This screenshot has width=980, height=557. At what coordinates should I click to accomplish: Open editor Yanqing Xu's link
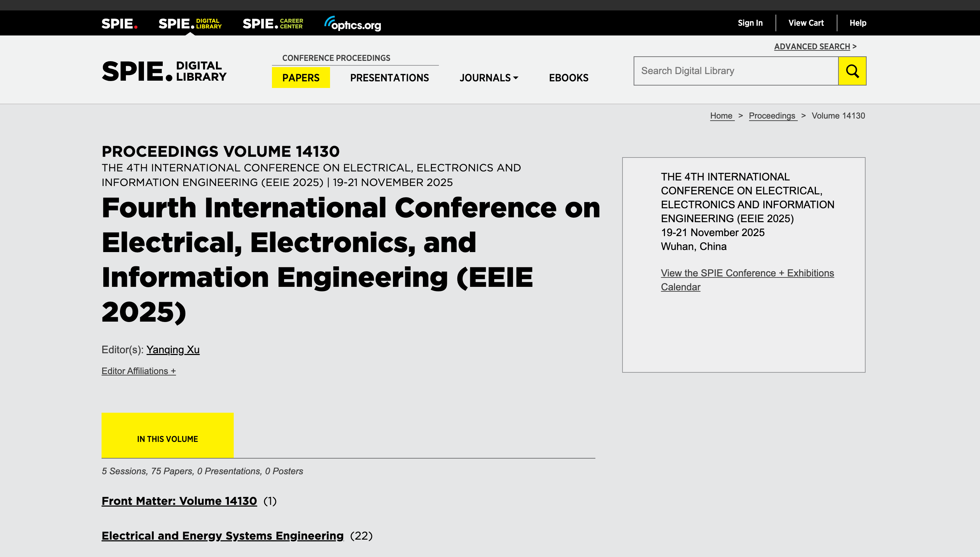tap(173, 349)
